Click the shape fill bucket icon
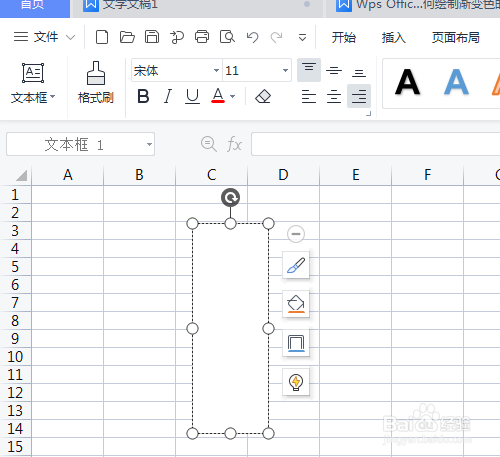Screen dimensions: 500x457 pyautogui.click(x=296, y=304)
